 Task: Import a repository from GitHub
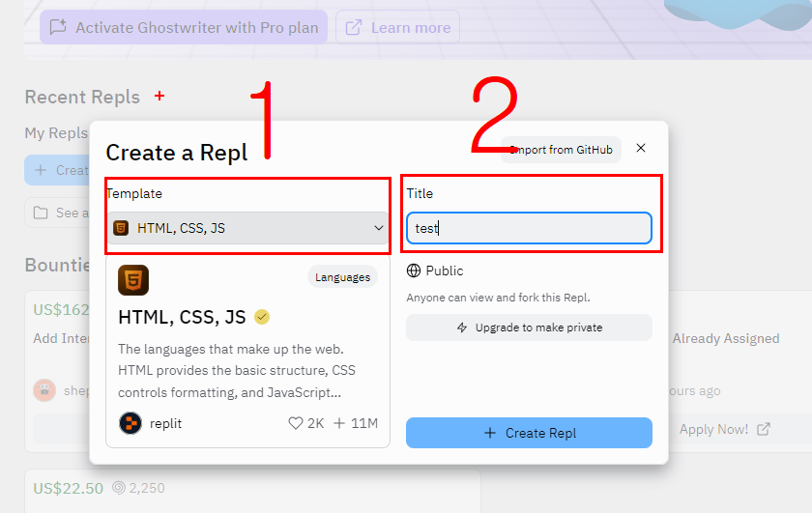561,150
